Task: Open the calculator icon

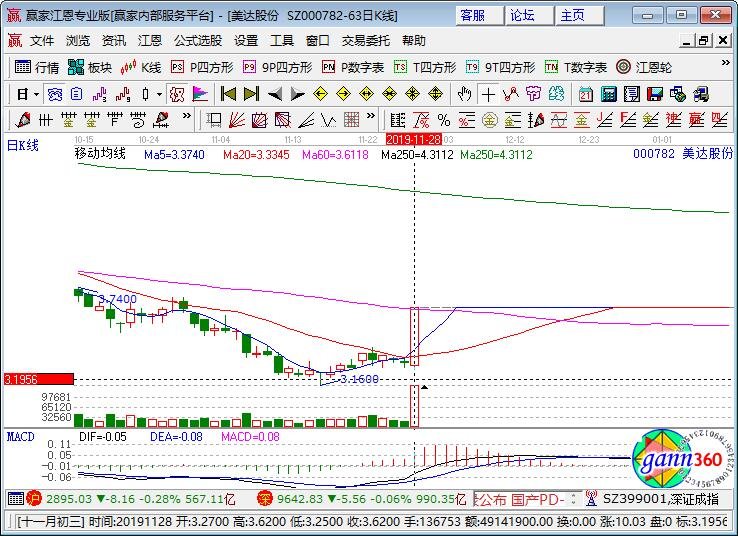Action: (609, 95)
